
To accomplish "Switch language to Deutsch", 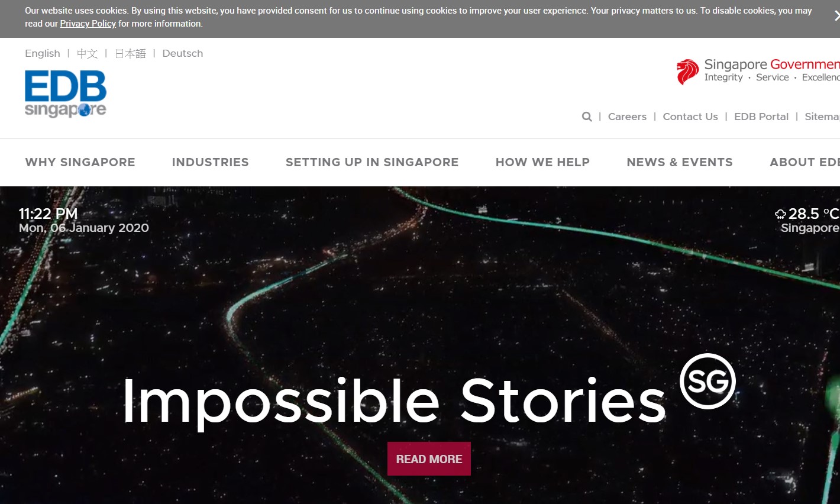I will (183, 53).
